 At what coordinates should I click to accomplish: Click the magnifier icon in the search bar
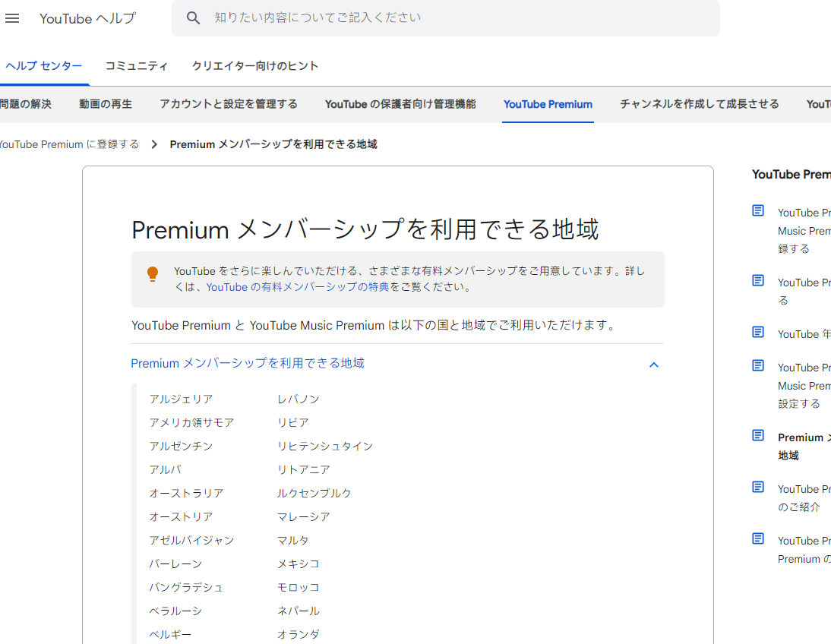coord(193,17)
